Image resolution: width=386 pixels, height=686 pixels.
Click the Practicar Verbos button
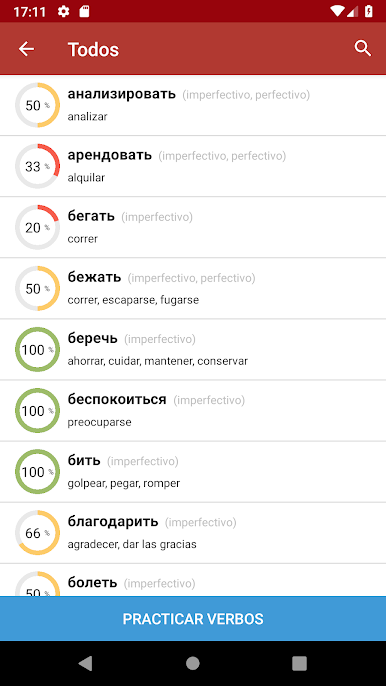[x=193, y=619]
